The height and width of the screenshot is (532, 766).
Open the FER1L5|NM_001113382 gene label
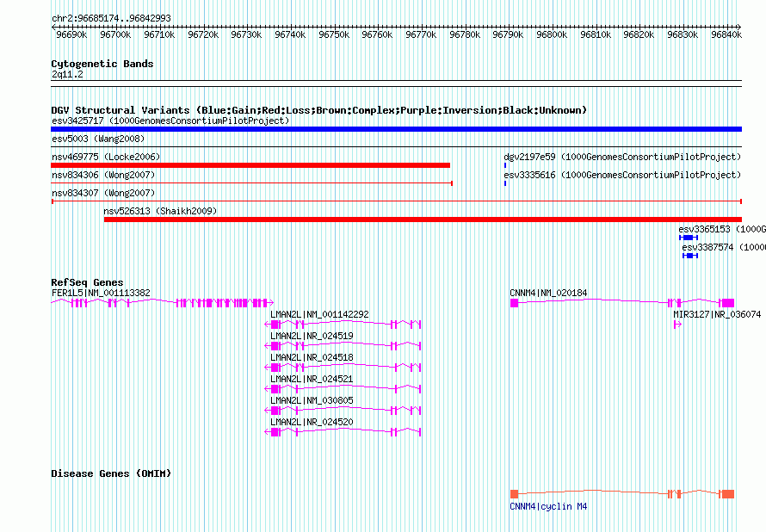pos(101,293)
